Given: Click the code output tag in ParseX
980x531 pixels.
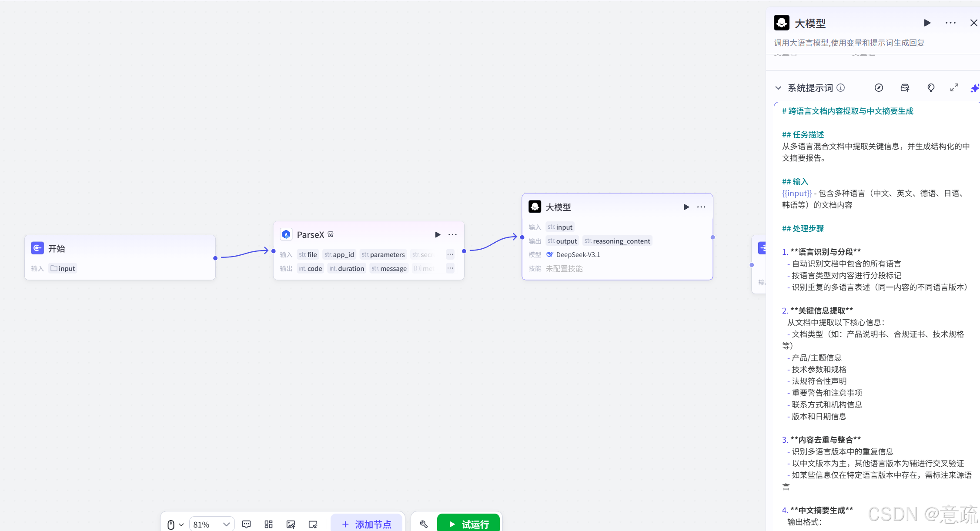Looking at the screenshot, I should 311,268.
